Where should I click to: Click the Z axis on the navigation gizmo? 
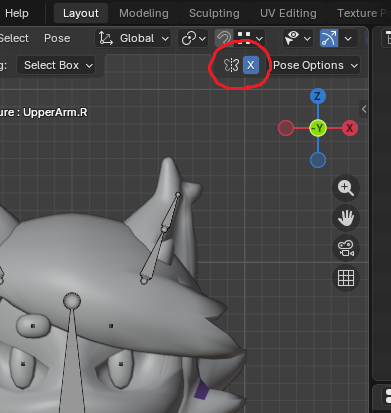[318, 96]
